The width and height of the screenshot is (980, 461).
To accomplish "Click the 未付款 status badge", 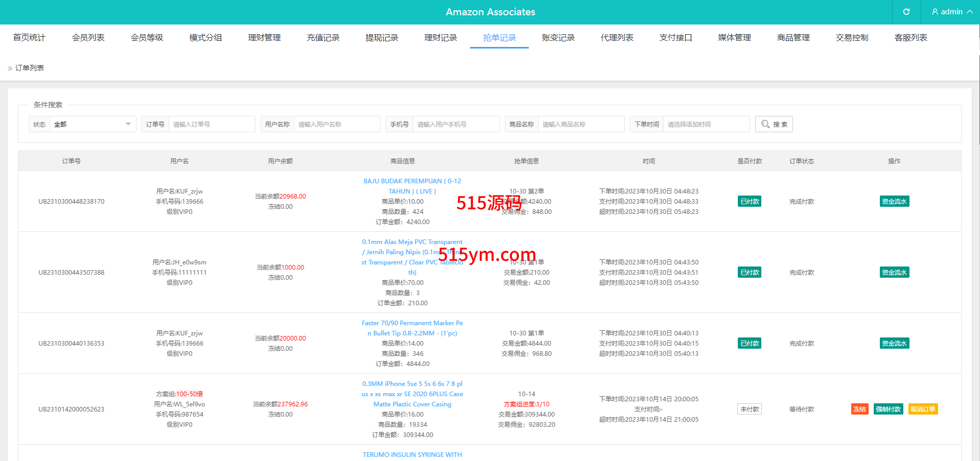I will click(750, 409).
